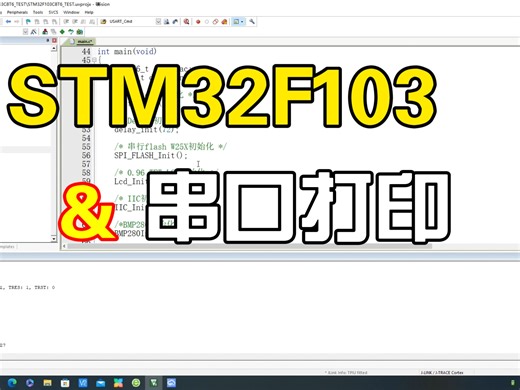520x390 pixels.
Task: Close the Project panel with red X
Action: point(54,40)
